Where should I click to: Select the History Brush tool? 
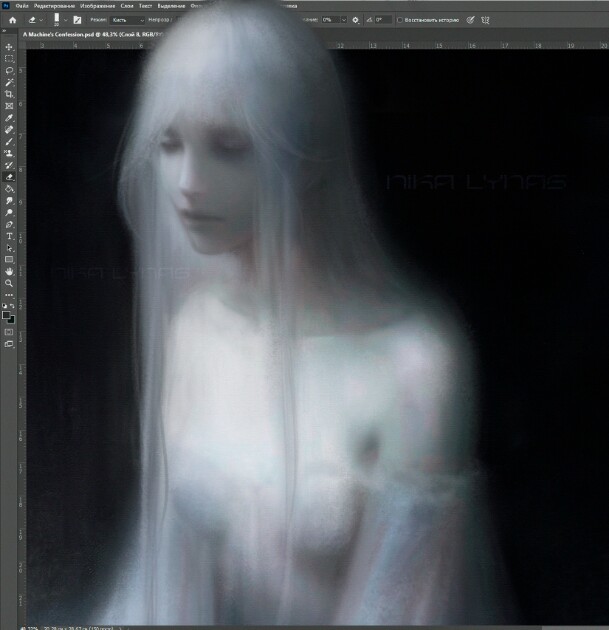pyautogui.click(x=9, y=165)
